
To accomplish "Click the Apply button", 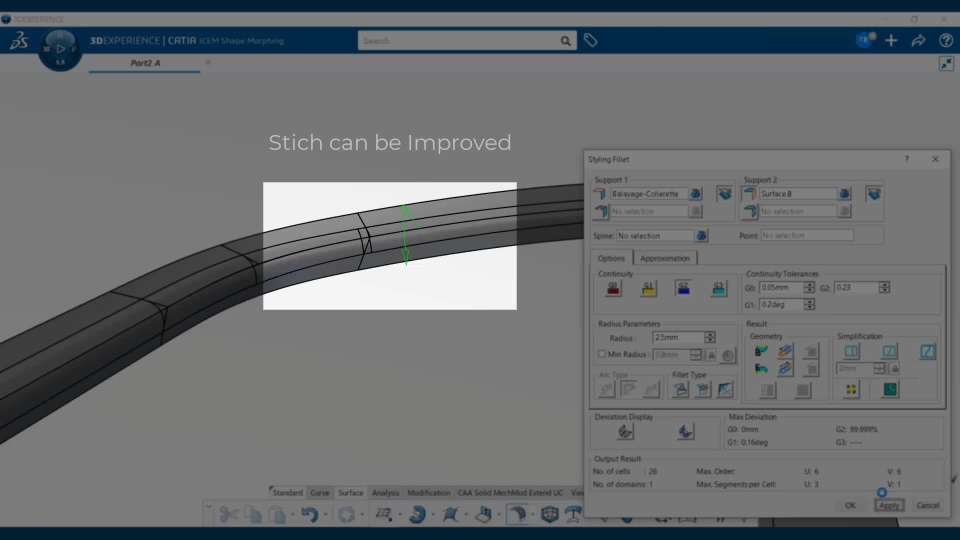I will click(889, 506).
